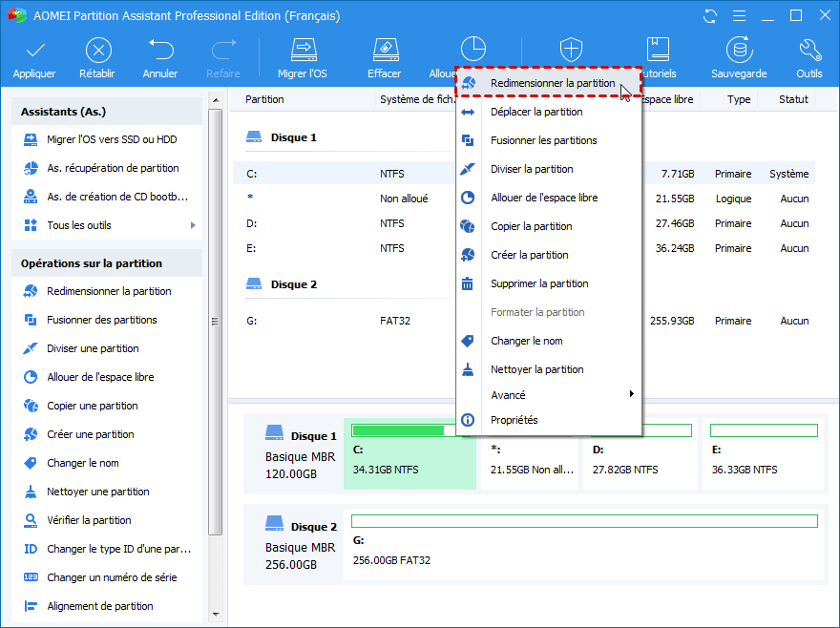Select Supprimer la partition menu entry
Screen dimensions: 840x628
click(x=538, y=283)
